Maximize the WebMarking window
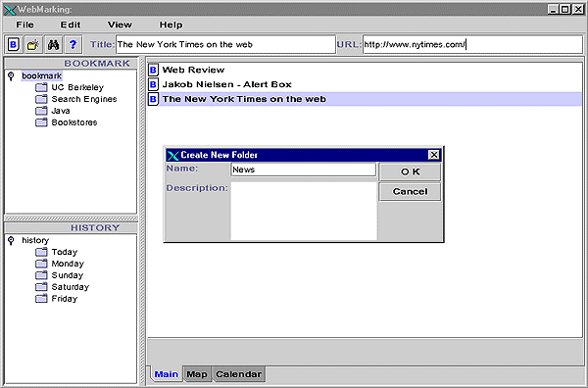 565,10
